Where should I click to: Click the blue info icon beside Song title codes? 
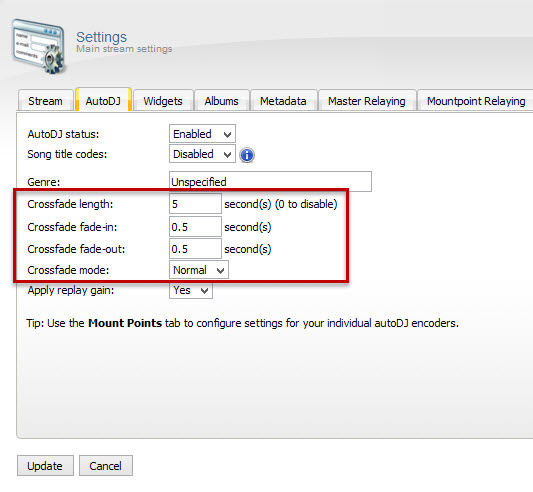[247, 155]
